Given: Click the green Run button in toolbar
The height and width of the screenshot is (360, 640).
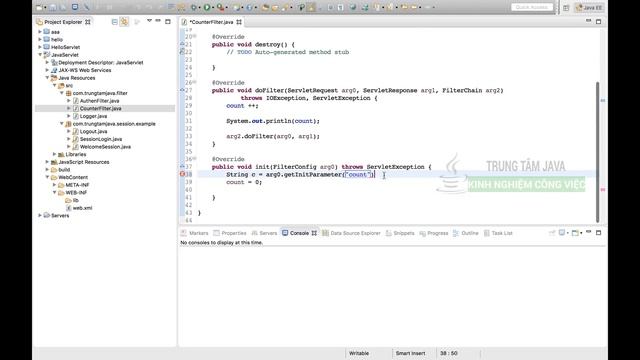Looking at the screenshot, I should [207, 7].
